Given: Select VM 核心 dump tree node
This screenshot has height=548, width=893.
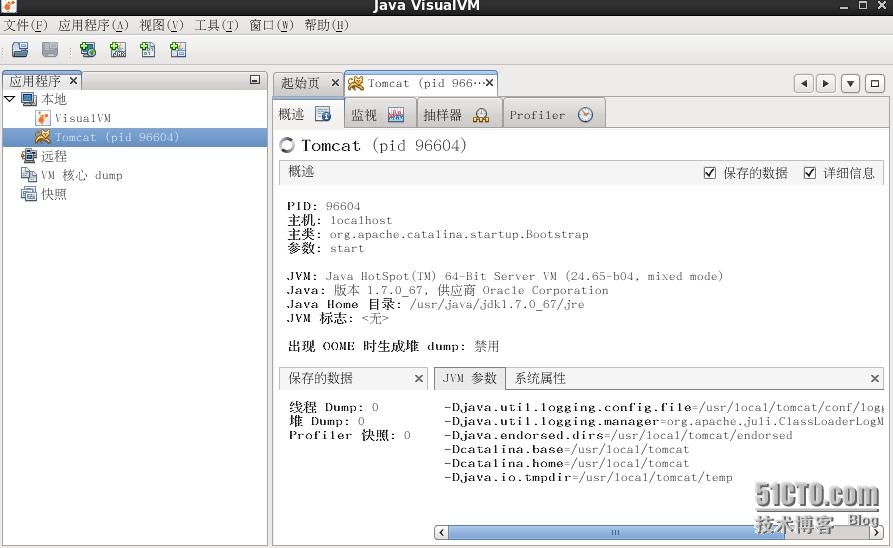Looking at the screenshot, I should tap(81, 175).
